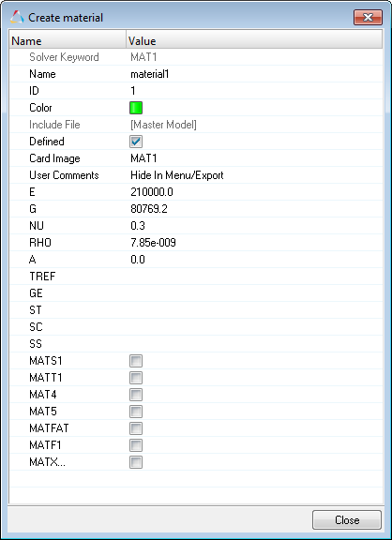
Task: Click the Value column header
Action: tap(254, 41)
